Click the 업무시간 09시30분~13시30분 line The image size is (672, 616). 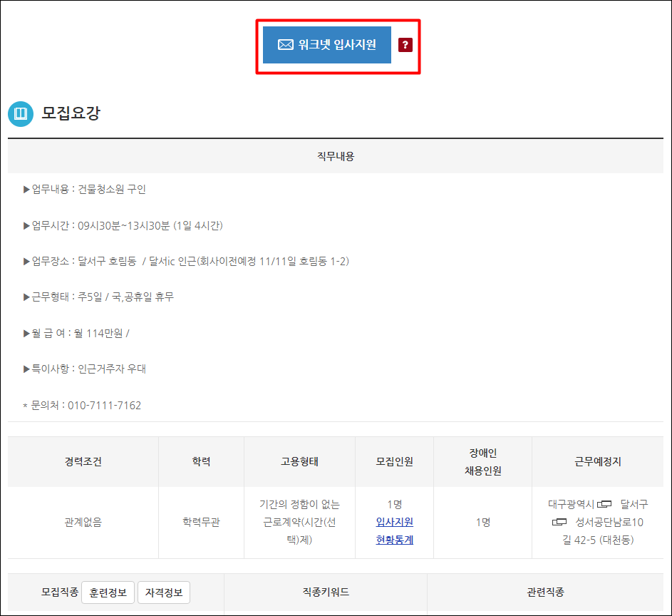[123, 225]
